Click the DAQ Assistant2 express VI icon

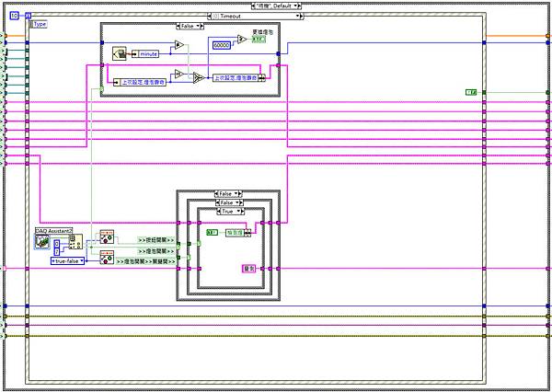point(42,242)
